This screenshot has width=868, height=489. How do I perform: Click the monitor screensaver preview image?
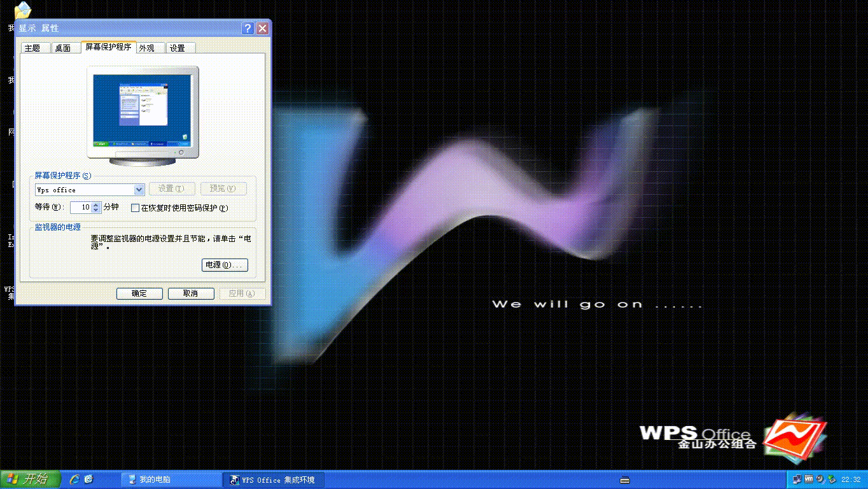[x=143, y=110]
